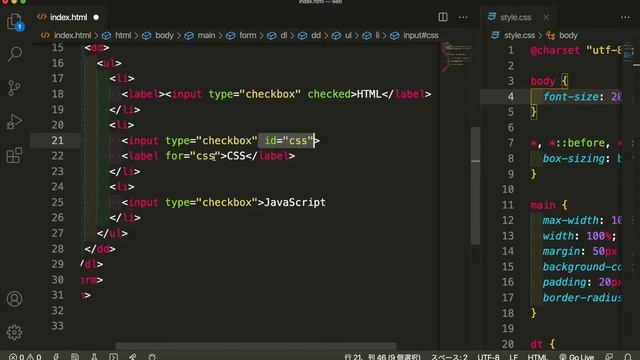Click max-width property in style.css
This screenshot has width=640, height=360.
pos(570,220)
